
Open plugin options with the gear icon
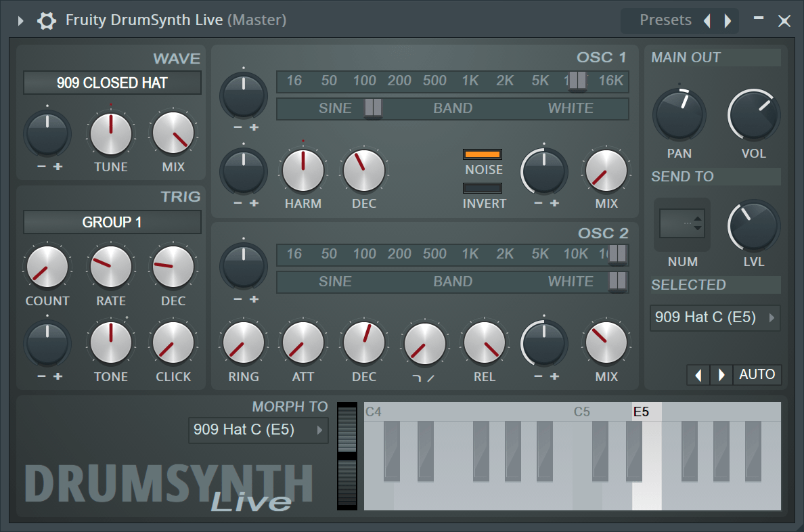pos(46,20)
